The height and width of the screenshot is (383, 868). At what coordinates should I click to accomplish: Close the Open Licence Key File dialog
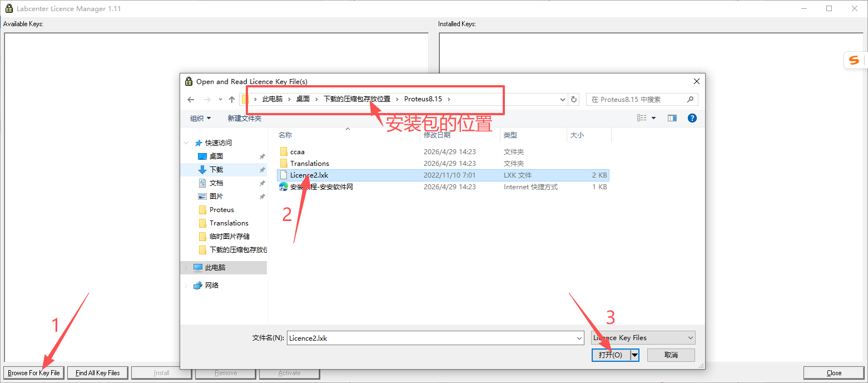696,81
